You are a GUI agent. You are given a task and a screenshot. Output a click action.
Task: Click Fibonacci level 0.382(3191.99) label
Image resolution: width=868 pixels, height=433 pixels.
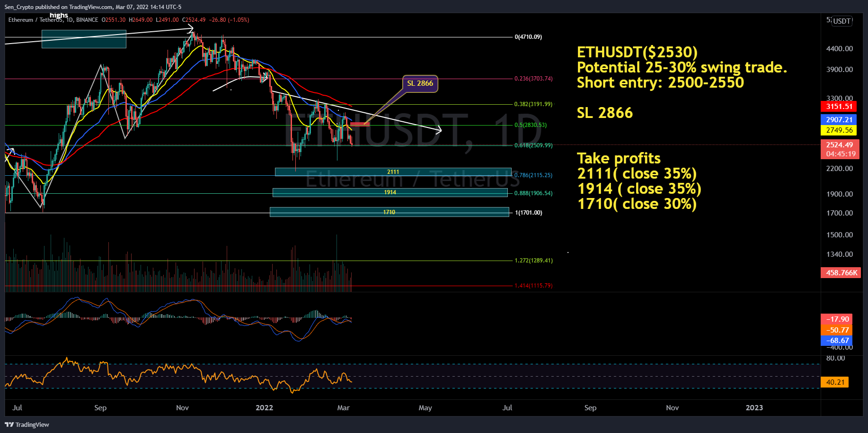tap(533, 104)
